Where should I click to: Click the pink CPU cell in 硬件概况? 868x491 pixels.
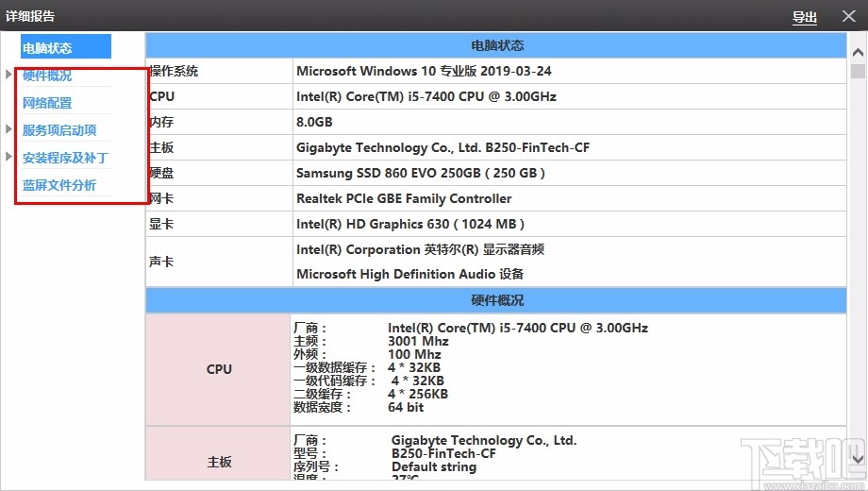[218, 369]
